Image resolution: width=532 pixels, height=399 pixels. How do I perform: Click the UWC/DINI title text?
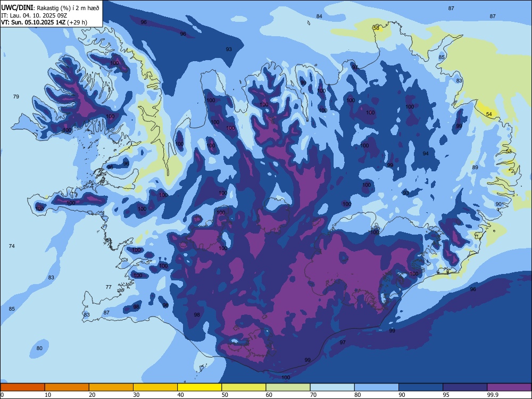tap(18, 8)
